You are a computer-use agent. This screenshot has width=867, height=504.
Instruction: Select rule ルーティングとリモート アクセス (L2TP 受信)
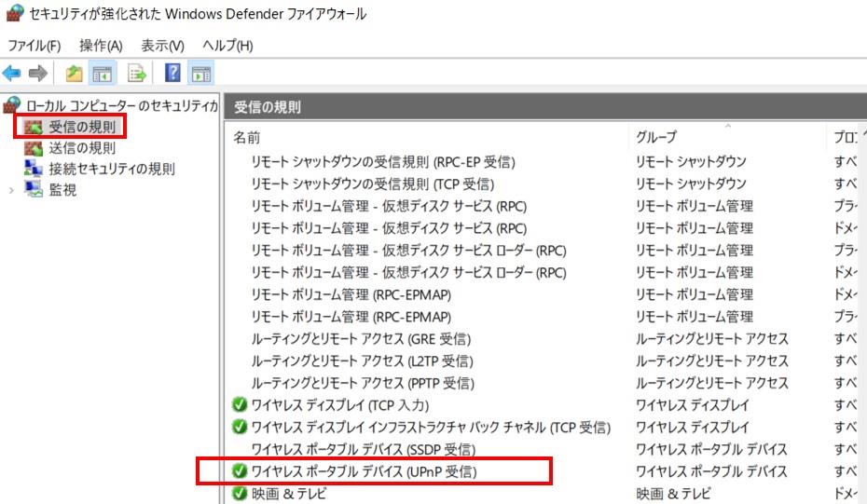pyautogui.click(x=362, y=361)
